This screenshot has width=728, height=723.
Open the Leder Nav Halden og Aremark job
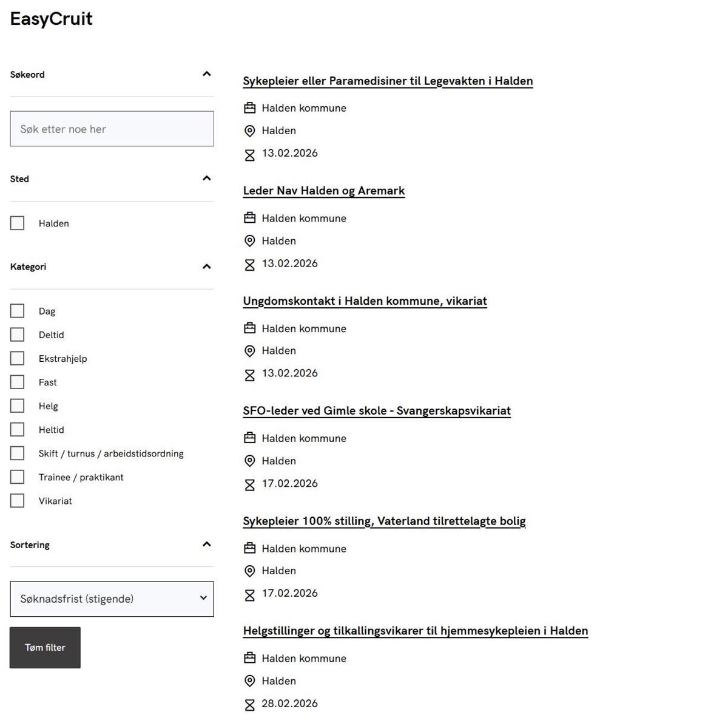323,191
